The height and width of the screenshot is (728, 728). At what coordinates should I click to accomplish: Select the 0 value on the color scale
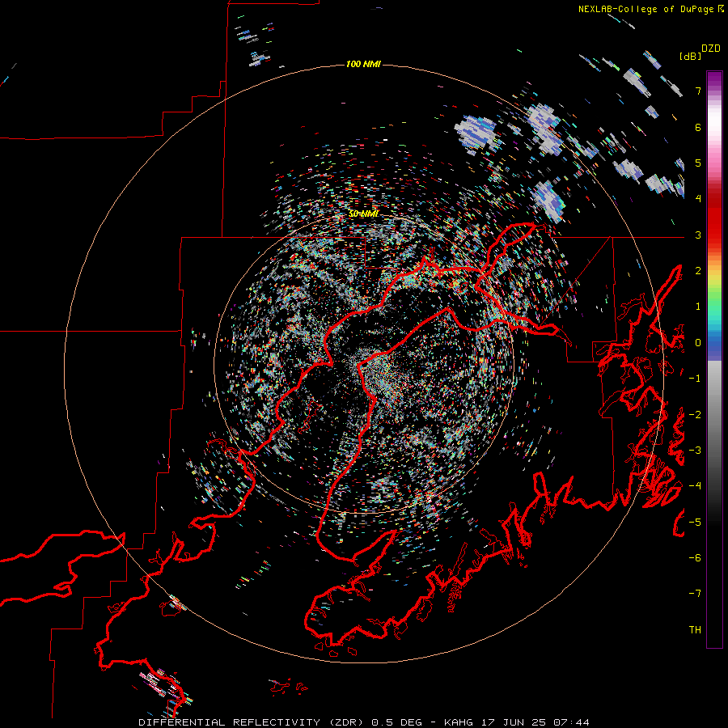pyautogui.click(x=698, y=343)
